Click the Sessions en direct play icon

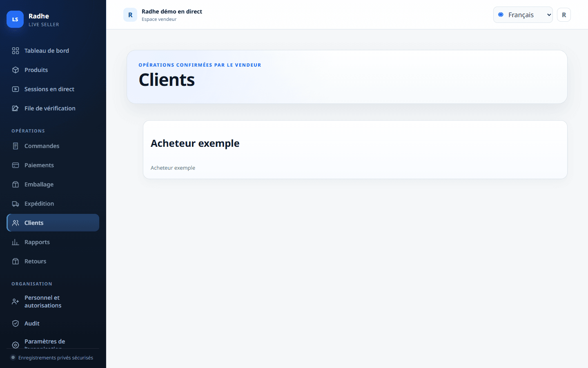(16, 89)
